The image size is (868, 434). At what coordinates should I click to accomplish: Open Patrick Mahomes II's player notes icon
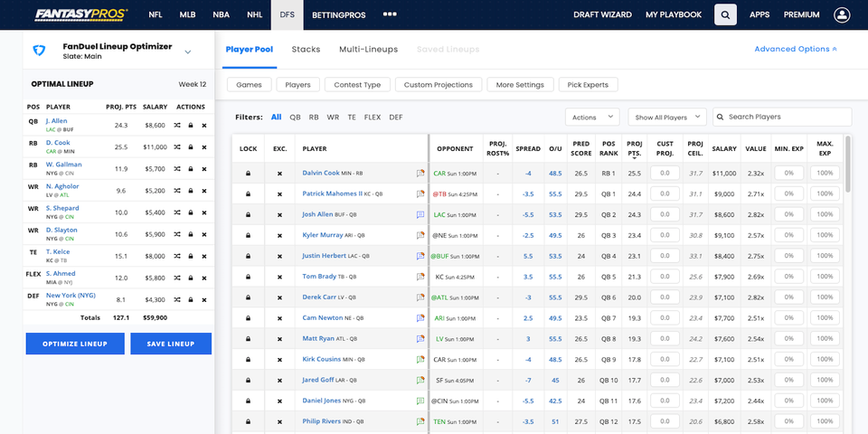point(420,194)
